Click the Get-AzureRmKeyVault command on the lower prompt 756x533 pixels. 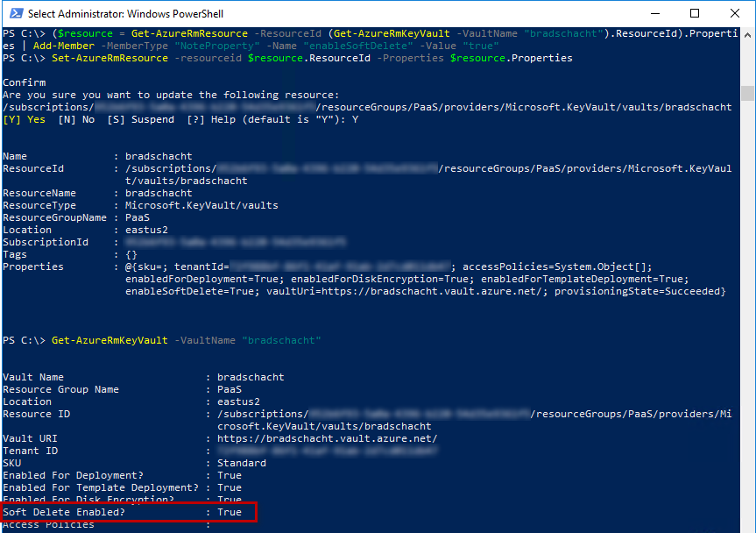pos(110,340)
